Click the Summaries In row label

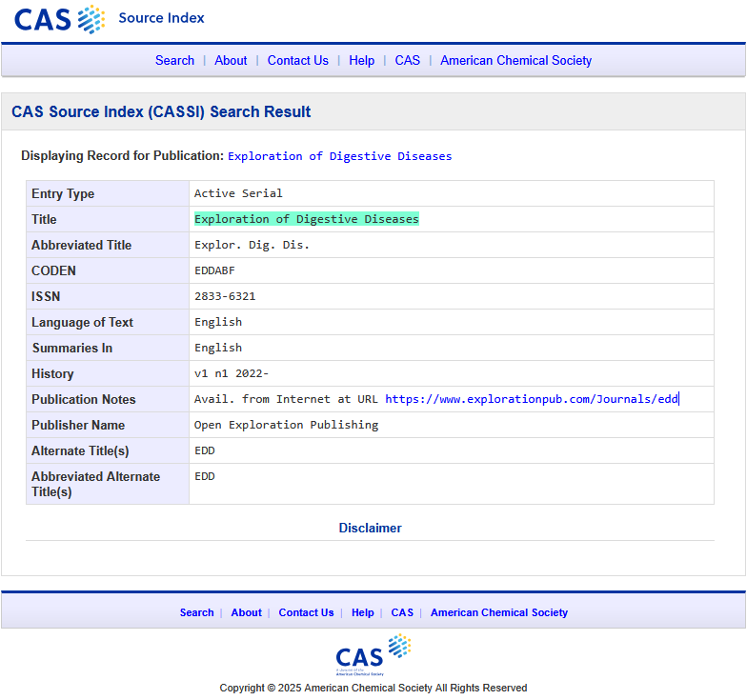72,349
